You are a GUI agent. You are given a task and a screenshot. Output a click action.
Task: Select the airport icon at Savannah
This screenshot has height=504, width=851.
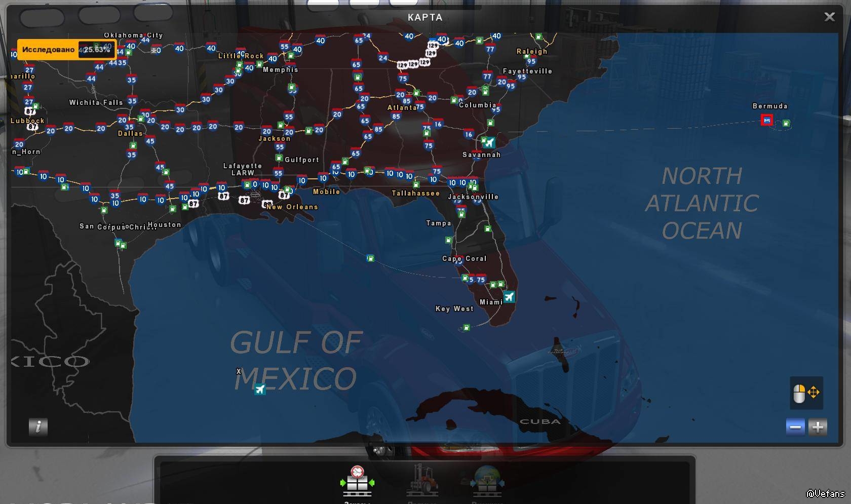pos(489,142)
